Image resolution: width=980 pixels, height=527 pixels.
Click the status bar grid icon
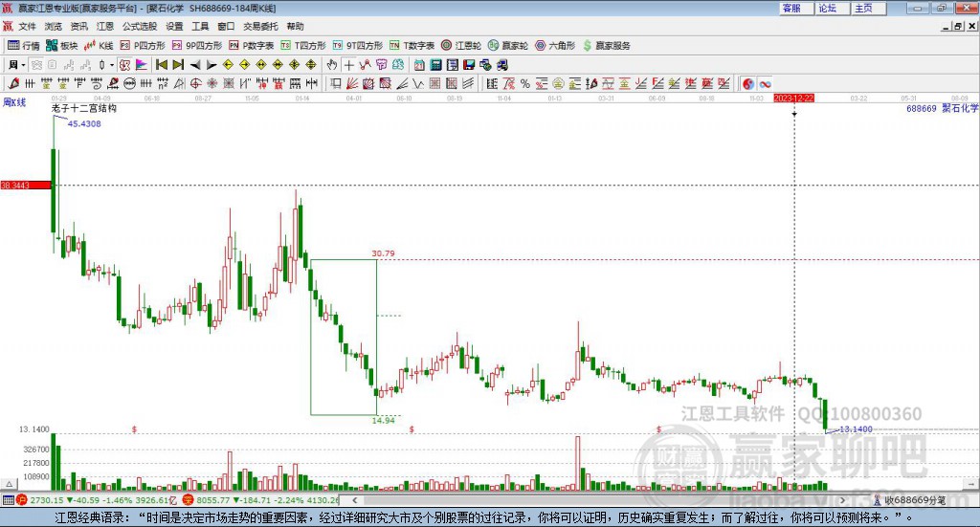(x=8, y=500)
